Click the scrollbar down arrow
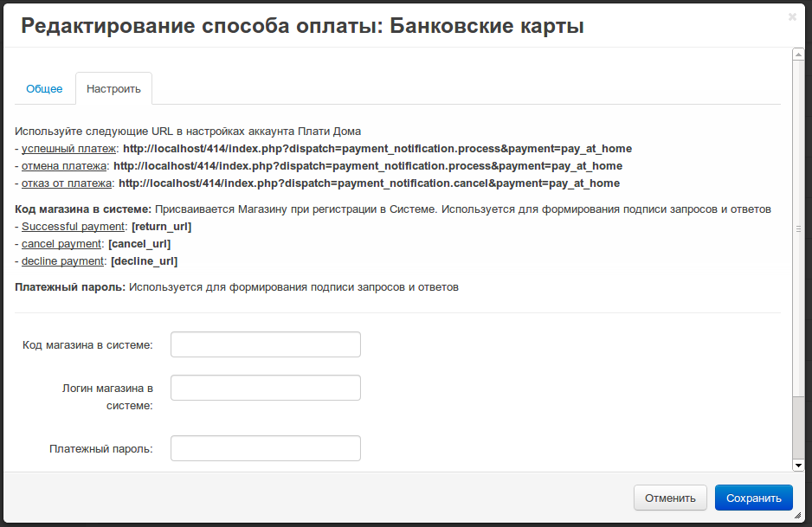812x527 pixels. coord(798,466)
